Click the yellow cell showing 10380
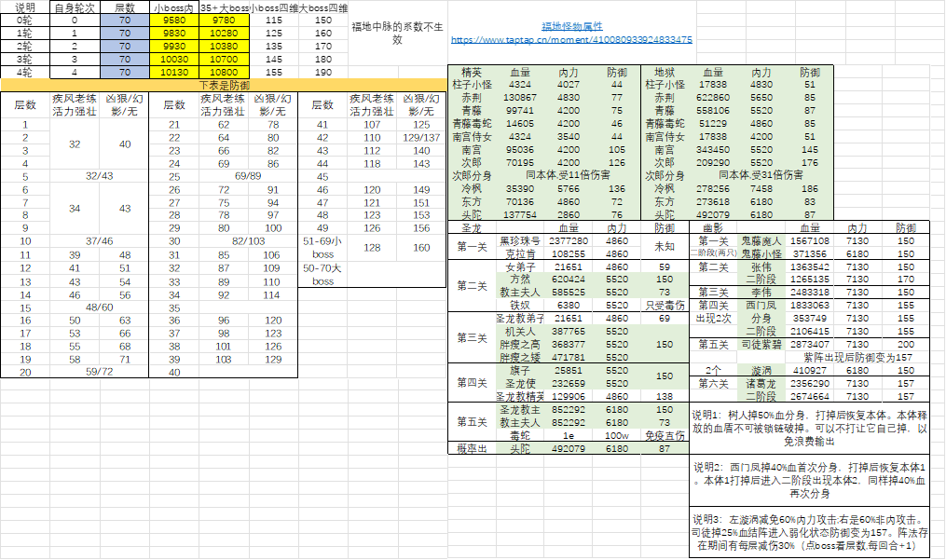Screen dimensions: 946x560 point(224,46)
